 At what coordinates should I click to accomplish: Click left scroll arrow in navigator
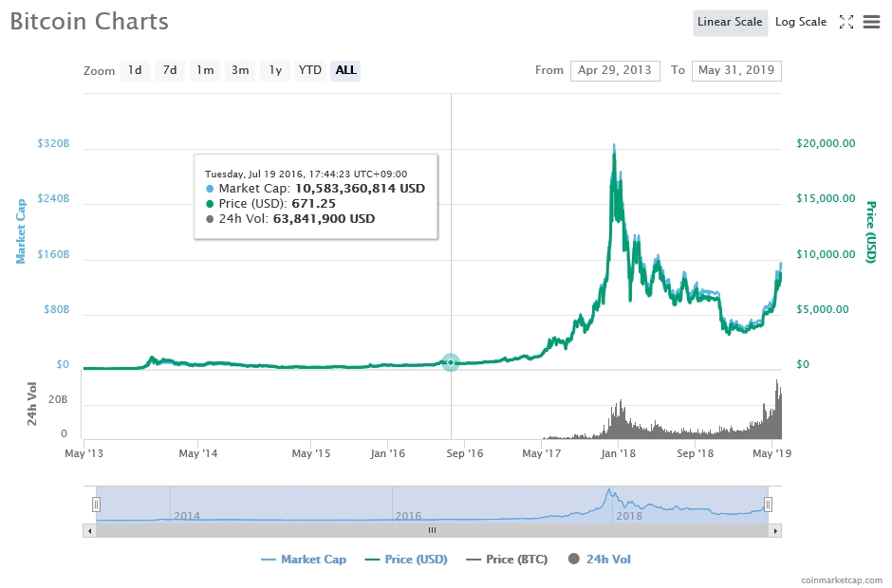[90, 531]
